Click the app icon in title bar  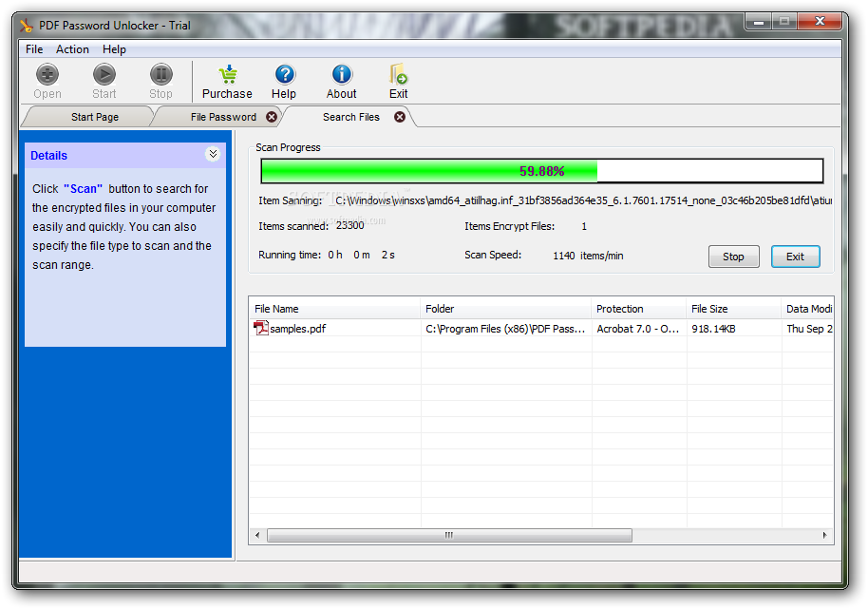[x=27, y=26]
